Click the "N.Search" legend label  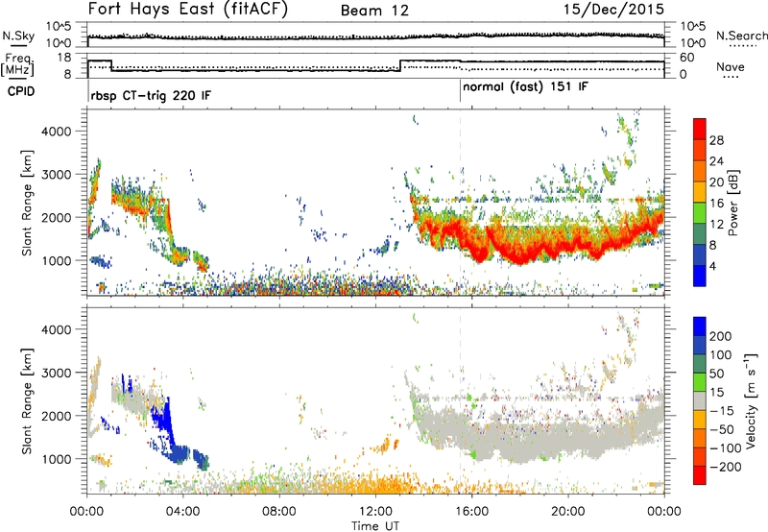pyautogui.click(x=741, y=36)
